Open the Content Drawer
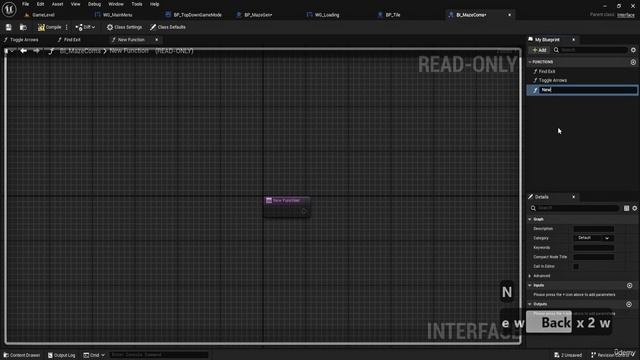640x360 pixels. tap(22, 355)
